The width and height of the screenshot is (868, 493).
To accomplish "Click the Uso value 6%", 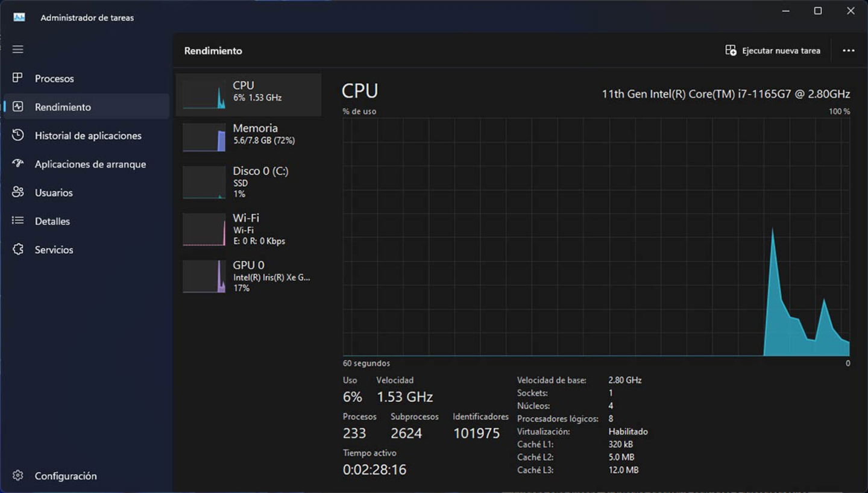I will (x=353, y=397).
